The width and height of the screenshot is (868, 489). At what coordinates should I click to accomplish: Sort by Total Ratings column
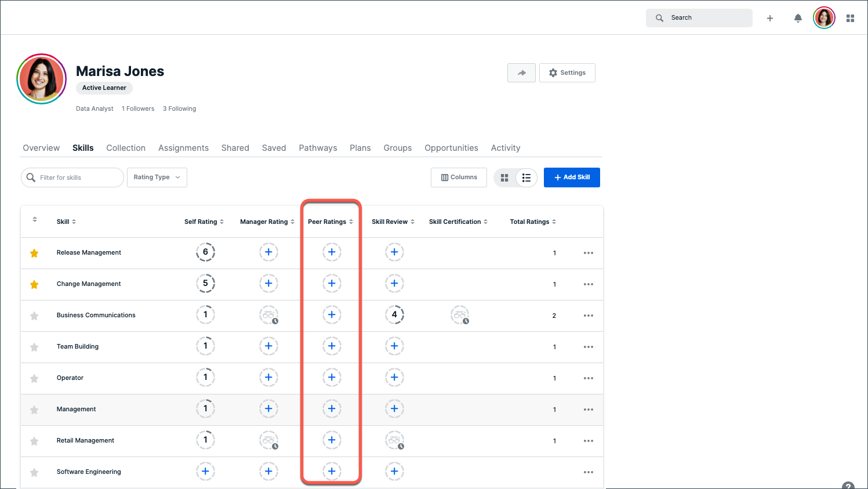click(554, 221)
